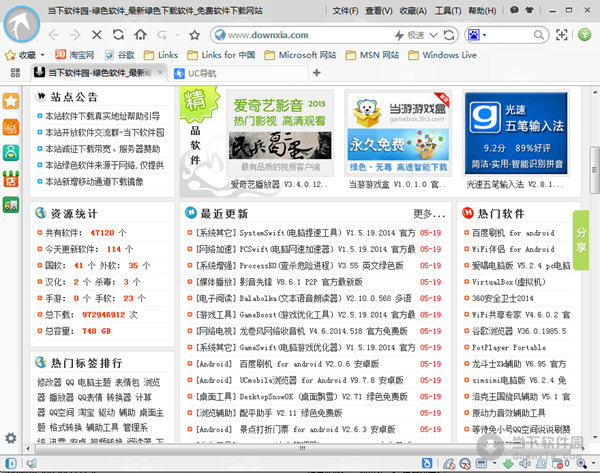The height and width of the screenshot is (473, 600).
Task: Click the screenshot capture icon beside search box
Action: (x=561, y=35)
